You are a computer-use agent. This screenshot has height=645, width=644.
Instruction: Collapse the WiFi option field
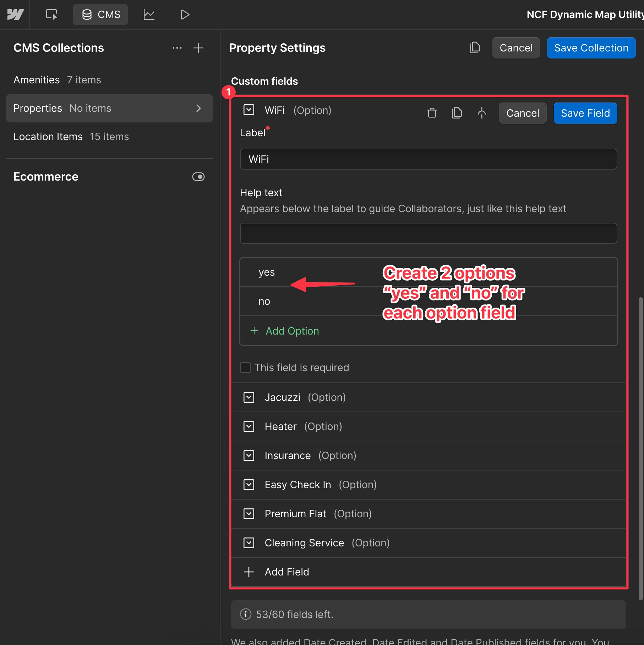pyautogui.click(x=249, y=110)
